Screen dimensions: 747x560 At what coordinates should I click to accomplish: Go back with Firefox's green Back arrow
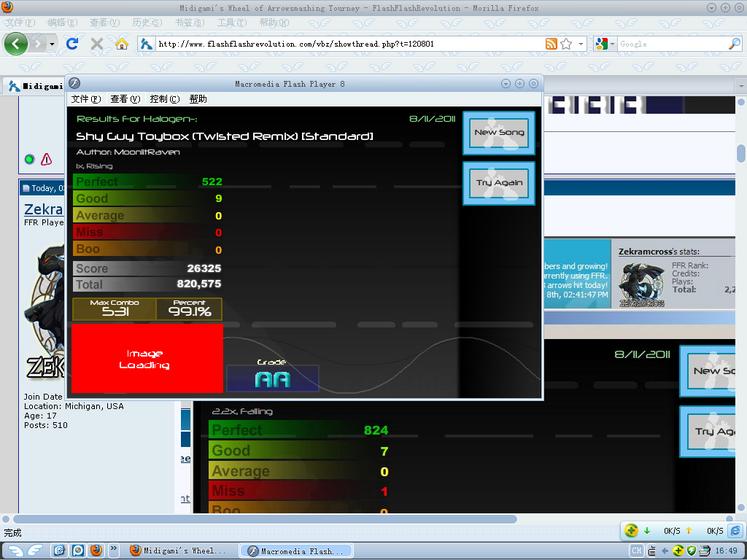click(15, 44)
